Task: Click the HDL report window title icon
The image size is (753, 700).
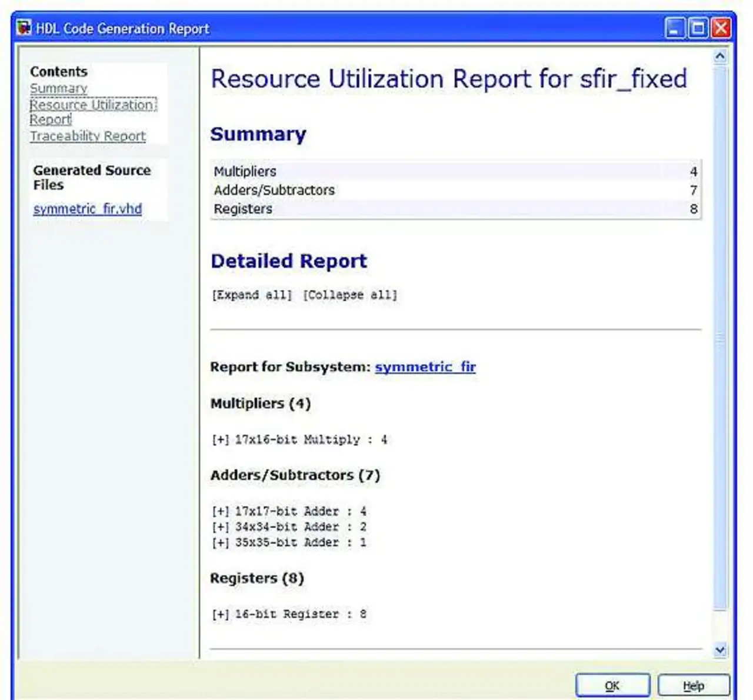Action: [x=24, y=28]
